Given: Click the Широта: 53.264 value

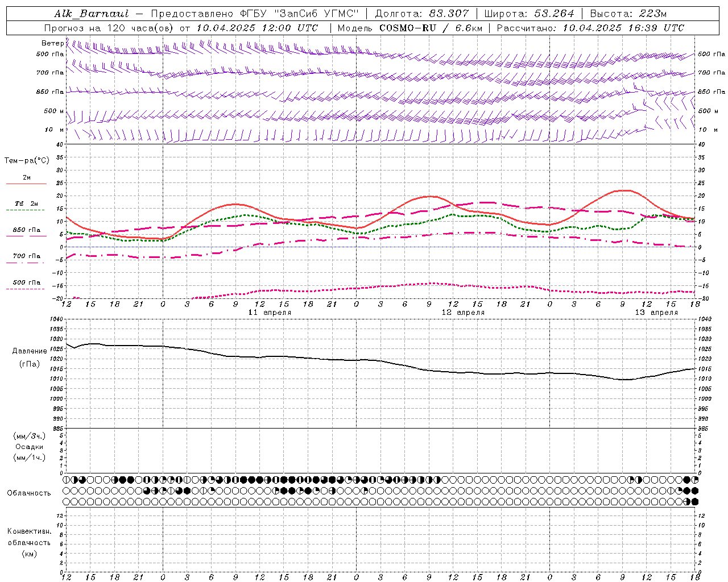Looking at the screenshot, I should [529, 14].
